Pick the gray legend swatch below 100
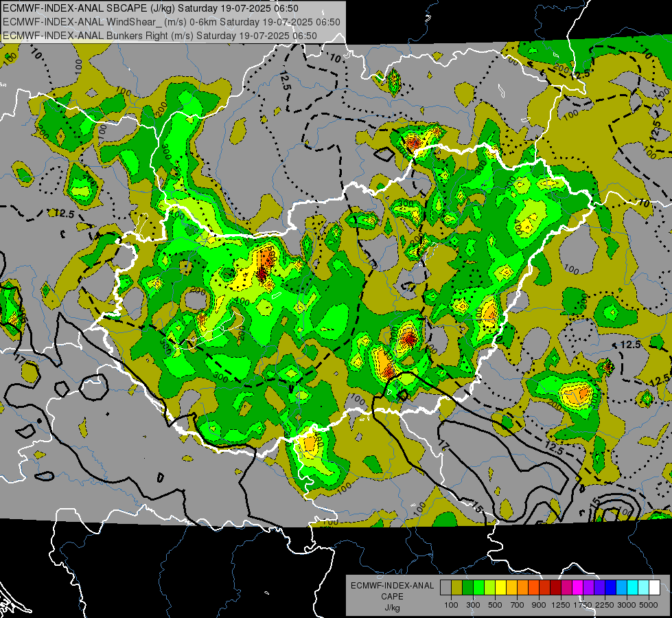Viewport: 672px width, 618px height. [445, 588]
